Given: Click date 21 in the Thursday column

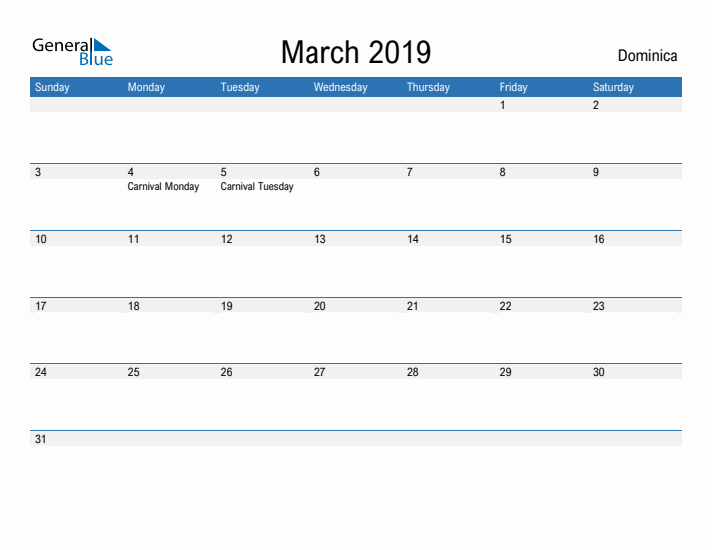Looking at the screenshot, I should (x=412, y=306).
